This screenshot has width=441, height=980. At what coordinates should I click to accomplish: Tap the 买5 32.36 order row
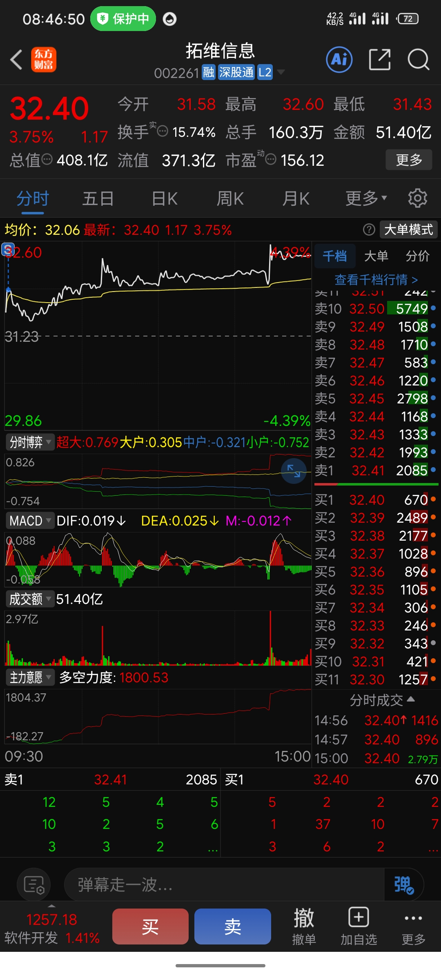pos(376,572)
